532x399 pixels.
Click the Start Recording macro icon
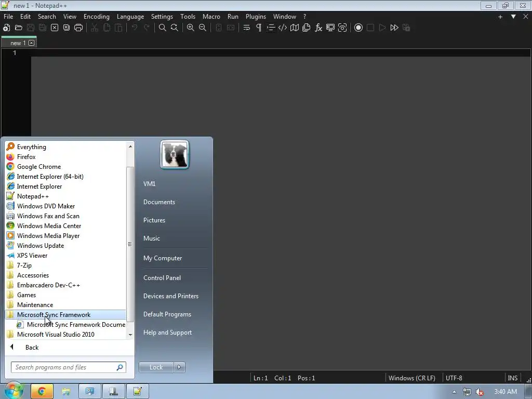tap(358, 28)
